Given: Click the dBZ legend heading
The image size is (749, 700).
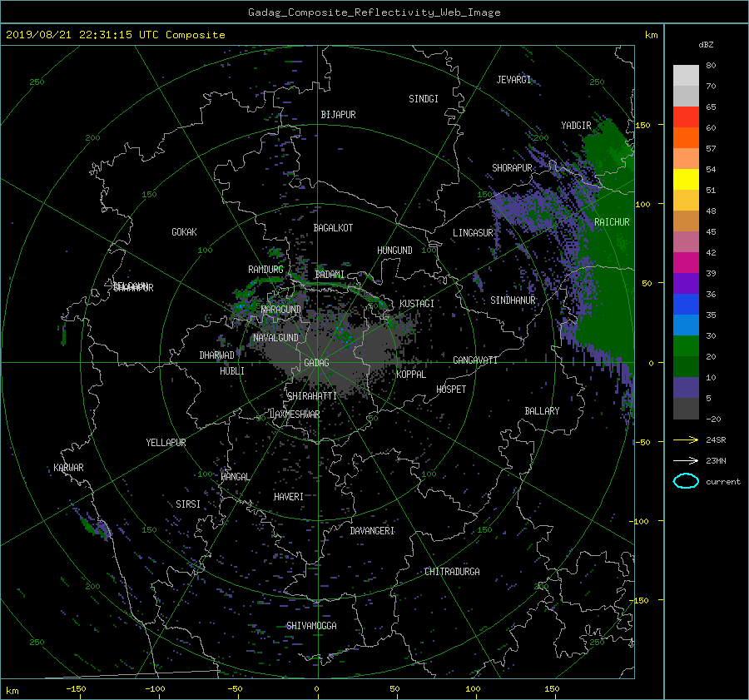Looking at the screenshot, I should pos(706,44).
